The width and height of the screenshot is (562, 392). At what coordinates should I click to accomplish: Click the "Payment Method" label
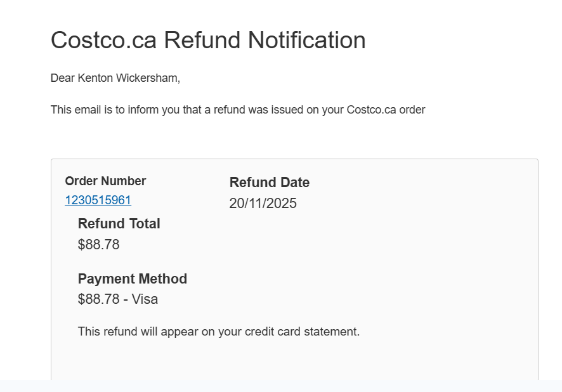132,279
